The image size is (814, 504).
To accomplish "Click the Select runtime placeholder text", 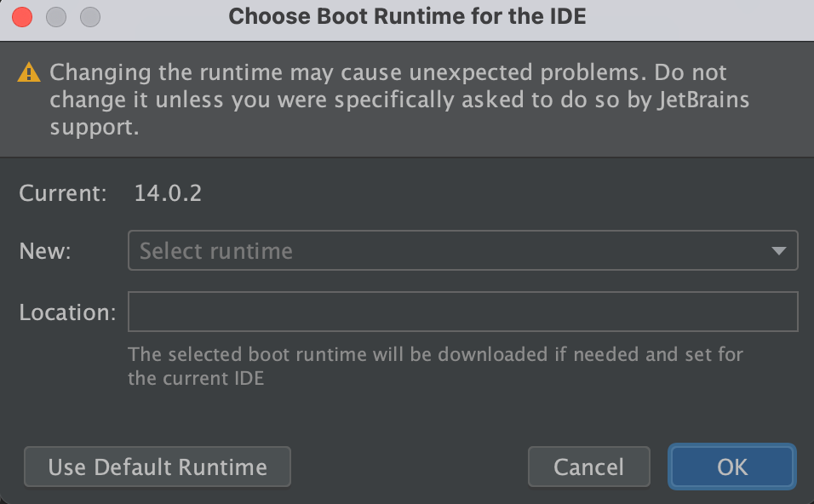I will [x=216, y=251].
